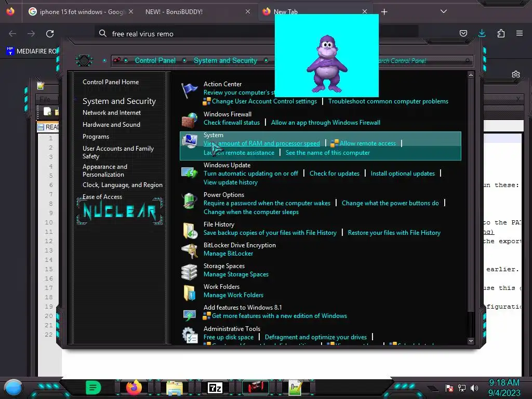
Task: Open Control Panel Home in sidebar
Action: click(111, 82)
